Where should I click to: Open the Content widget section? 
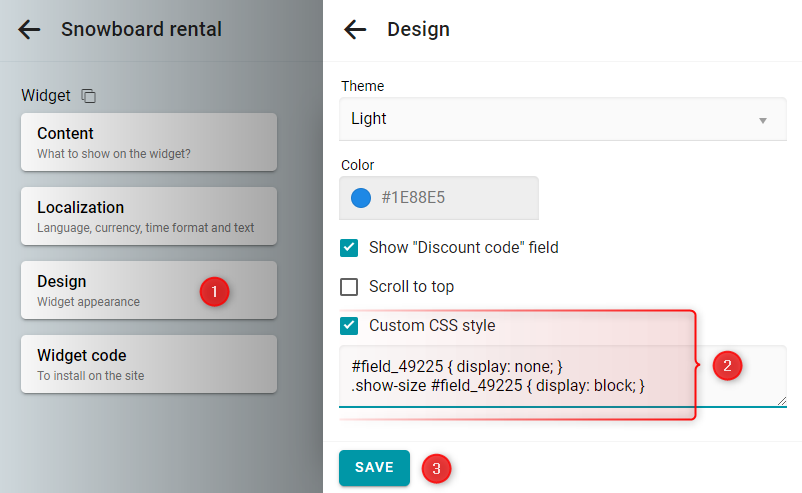pyautogui.click(x=149, y=142)
